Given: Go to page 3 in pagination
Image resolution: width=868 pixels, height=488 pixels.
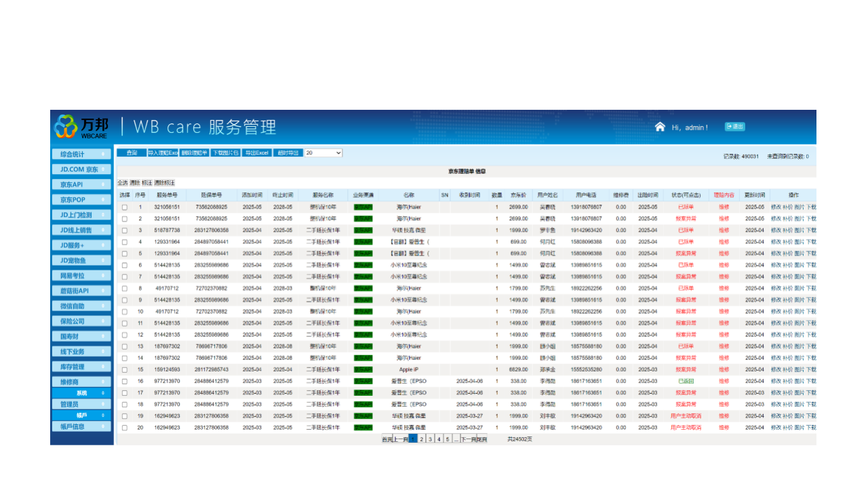Looking at the screenshot, I should tap(430, 439).
